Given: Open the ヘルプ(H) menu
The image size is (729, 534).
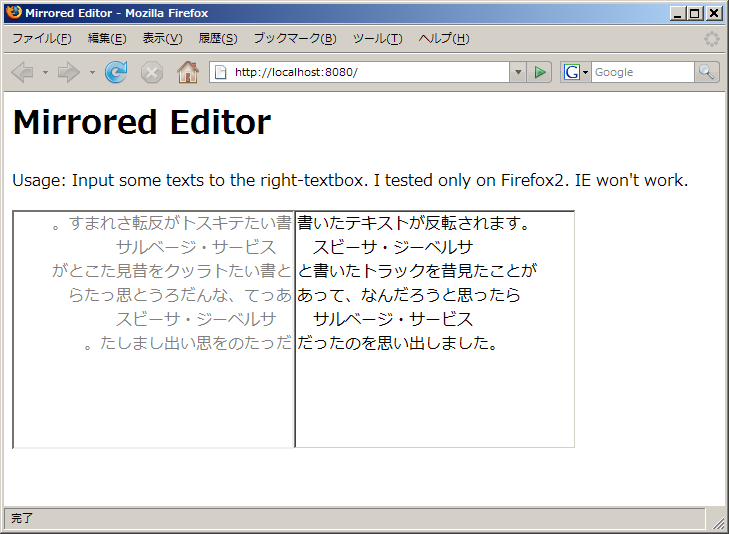Looking at the screenshot, I should 444,39.
